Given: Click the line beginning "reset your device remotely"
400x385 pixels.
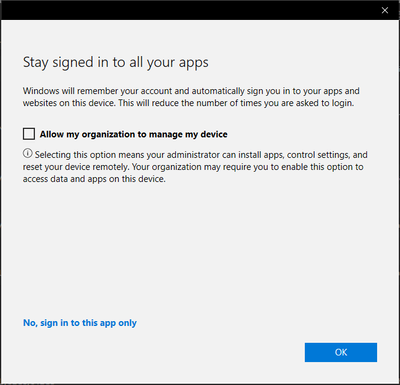Looking at the screenshot, I should (193, 167).
